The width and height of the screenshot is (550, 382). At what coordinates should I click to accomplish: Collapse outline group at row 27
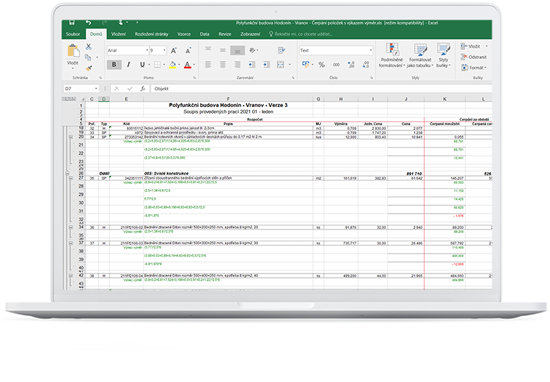(x=71, y=178)
